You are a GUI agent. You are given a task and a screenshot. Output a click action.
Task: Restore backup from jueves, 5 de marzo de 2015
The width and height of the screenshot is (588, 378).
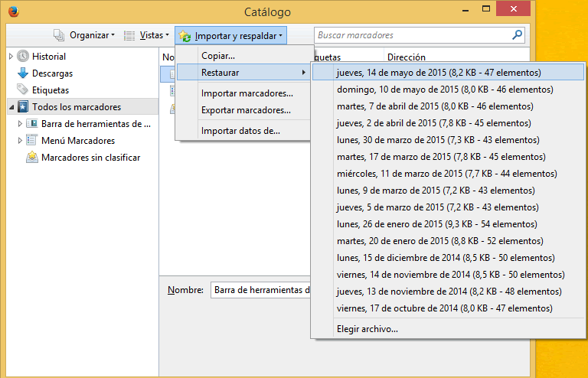(448, 207)
